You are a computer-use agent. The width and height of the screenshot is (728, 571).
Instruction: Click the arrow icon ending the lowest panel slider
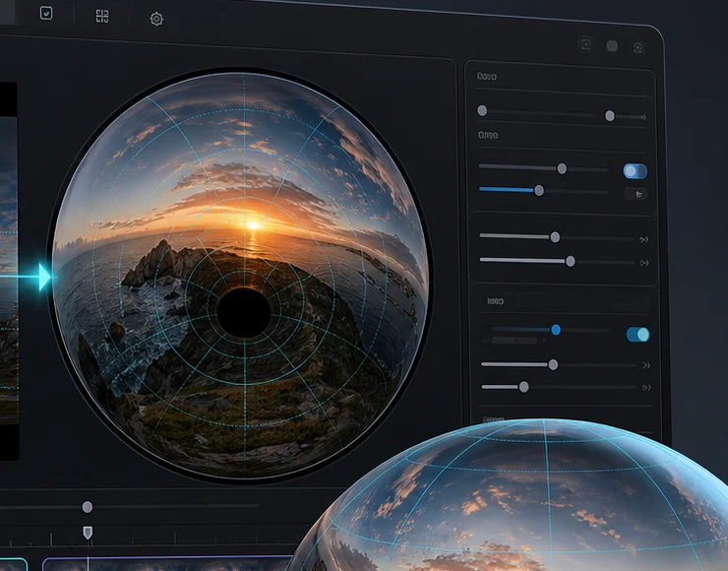click(645, 388)
